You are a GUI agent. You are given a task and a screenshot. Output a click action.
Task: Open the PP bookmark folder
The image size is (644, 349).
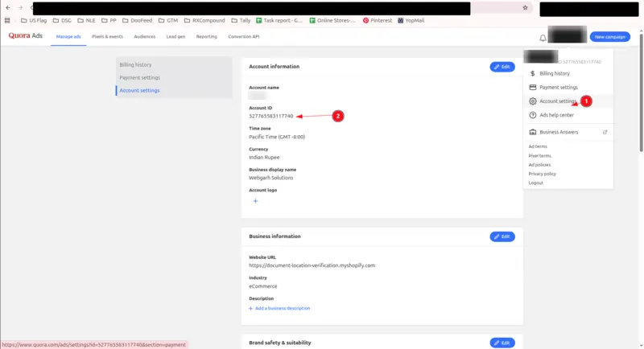tap(109, 20)
